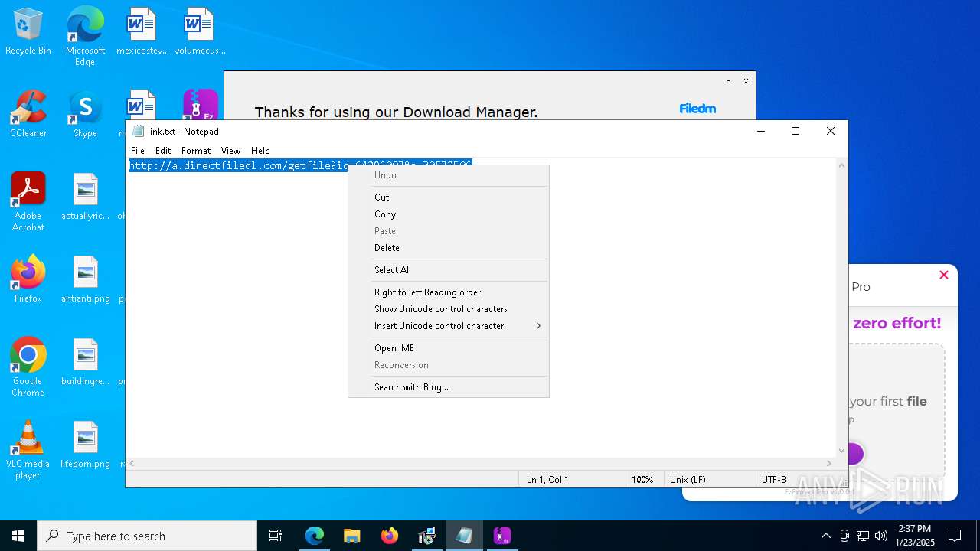This screenshot has height=551, width=980.
Task: Choose Cut from the context menu
Action: [449, 197]
